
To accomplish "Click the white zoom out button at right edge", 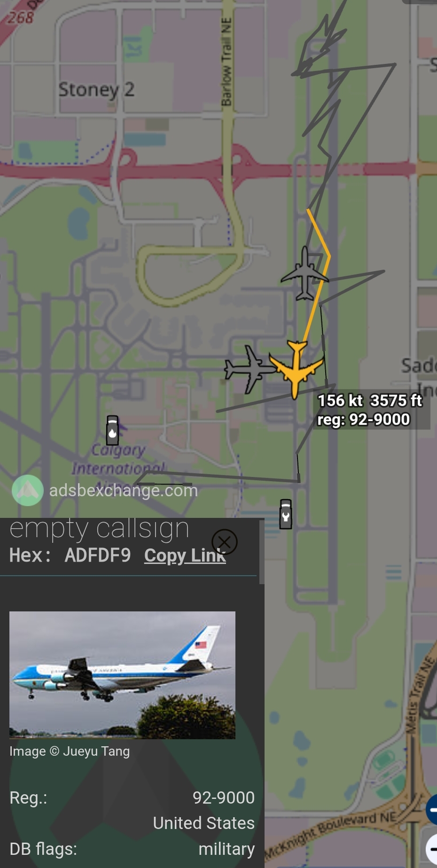I will coord(431,849).
